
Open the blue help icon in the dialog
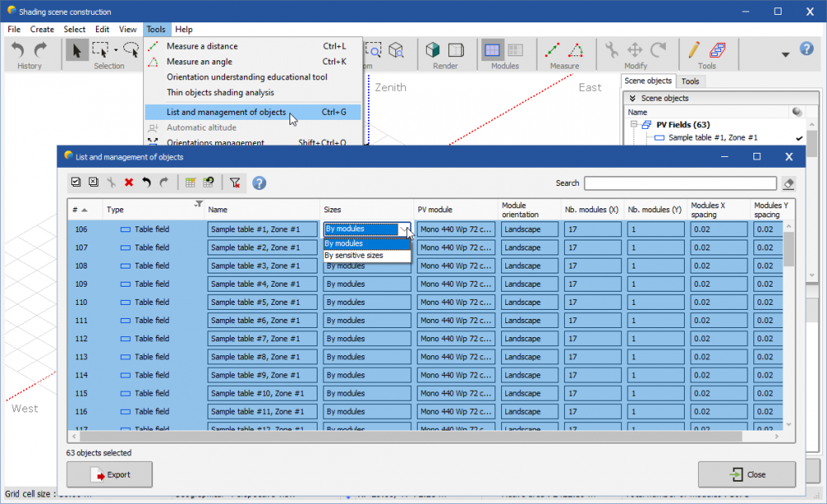pyautogui.click(x=259, y=183)
